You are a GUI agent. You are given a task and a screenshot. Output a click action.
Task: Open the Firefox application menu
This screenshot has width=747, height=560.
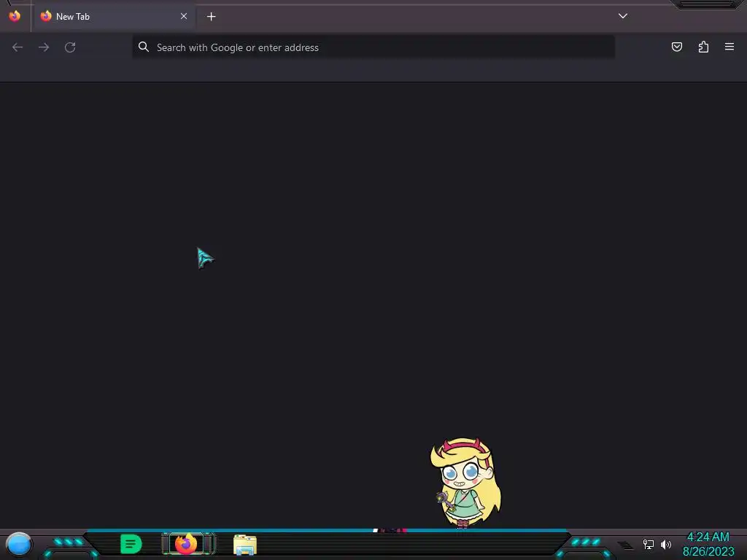[x=729, y=47]
